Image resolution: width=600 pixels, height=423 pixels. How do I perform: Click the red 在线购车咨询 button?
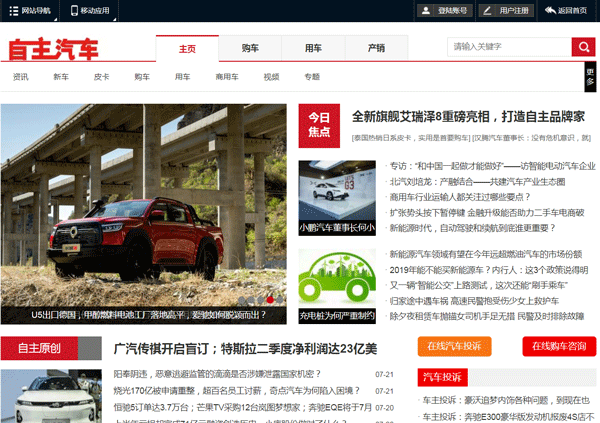point(559,346)
